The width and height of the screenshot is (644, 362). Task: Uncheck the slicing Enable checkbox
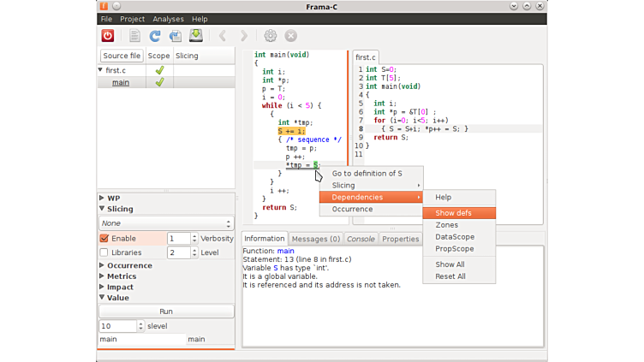104,239
